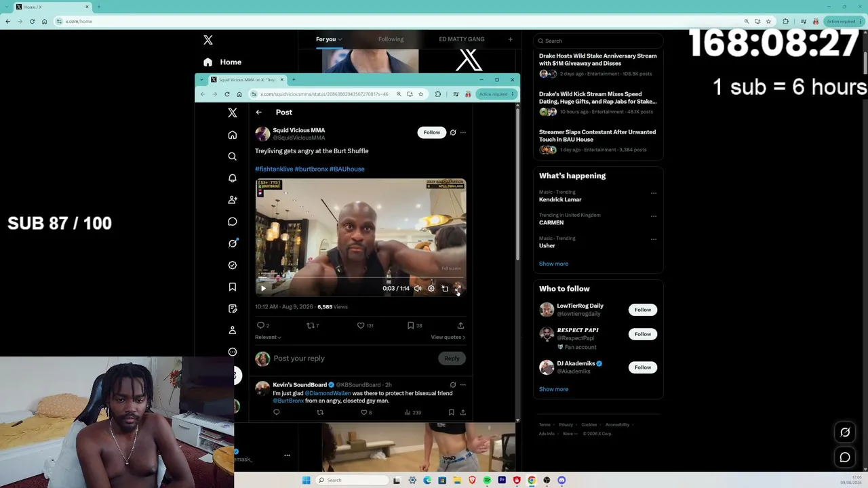Follow RESPECT PAPI account
This screenshot has height=488, width=868.
point(643,334)
